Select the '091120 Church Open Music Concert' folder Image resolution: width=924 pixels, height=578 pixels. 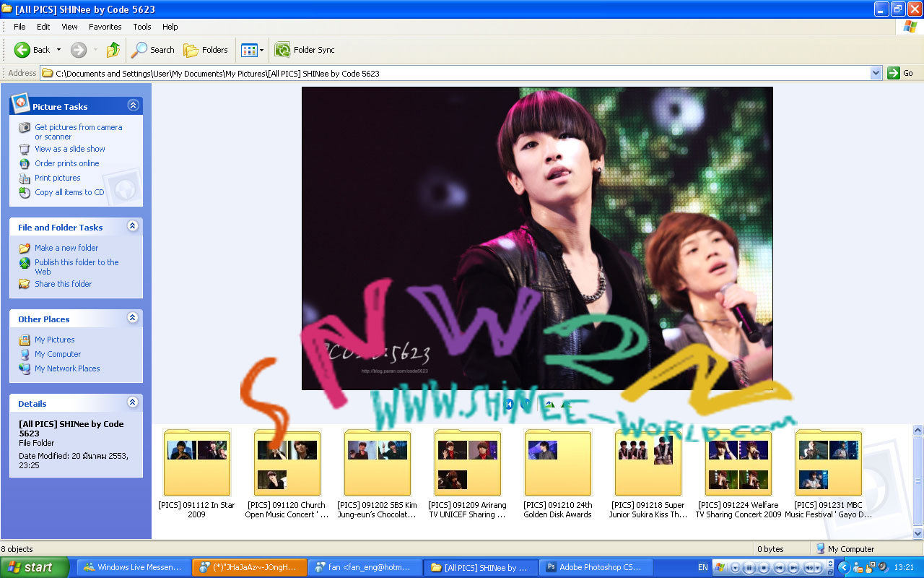click(x=287, y=473)
